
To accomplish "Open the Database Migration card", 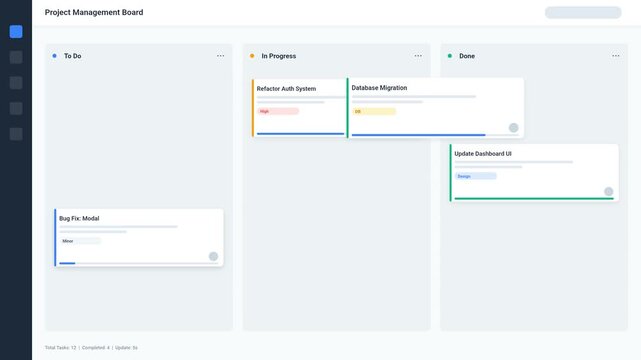I will point(435,108).
